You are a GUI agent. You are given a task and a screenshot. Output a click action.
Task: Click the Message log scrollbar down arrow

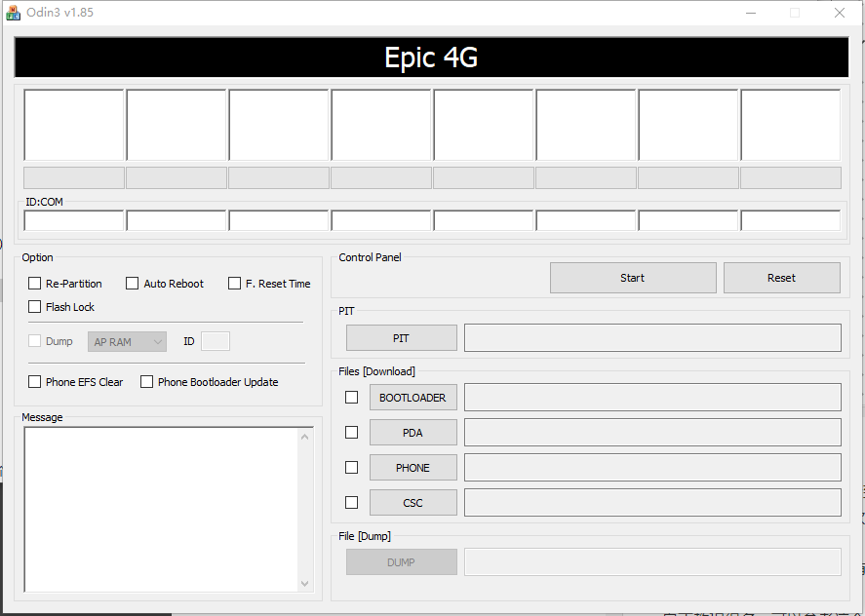pyautogui.click(x=305, y=583)
